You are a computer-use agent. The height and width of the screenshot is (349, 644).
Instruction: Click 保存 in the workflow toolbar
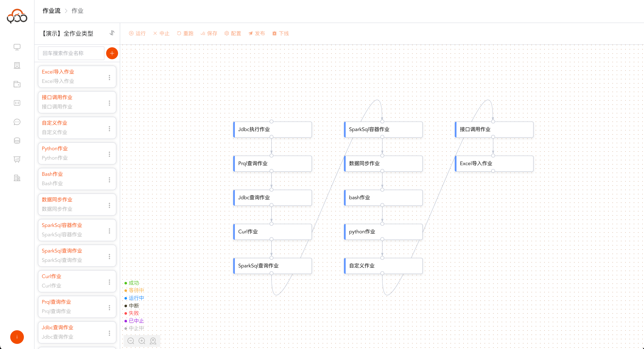point(209,33)
